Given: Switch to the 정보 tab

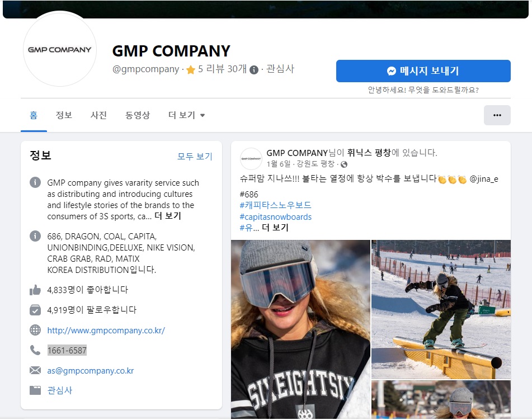Looking at the screenshot, I should pyautogui.click(x=64, y=115).
